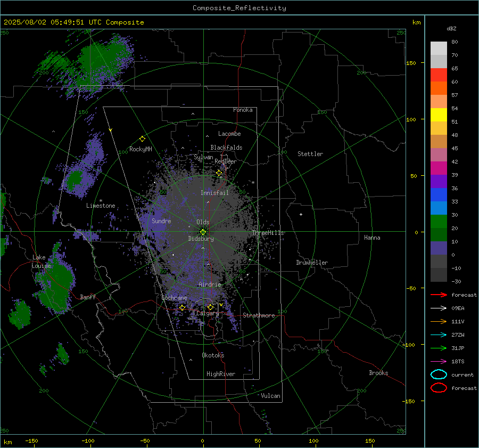479x448 pixels.
Task: Click the green 31JP arrow legend icon
Action: (439, 348)
